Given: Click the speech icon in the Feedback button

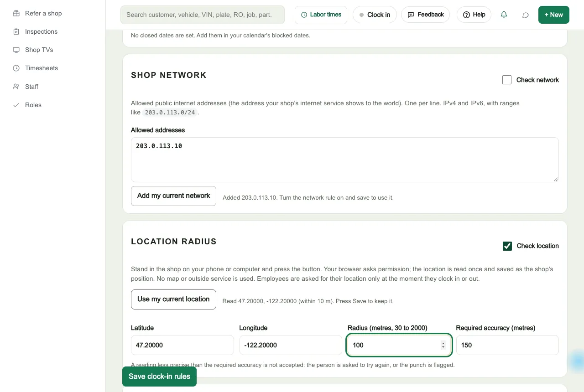Looking at the screenshot, I should click(411, 15).
